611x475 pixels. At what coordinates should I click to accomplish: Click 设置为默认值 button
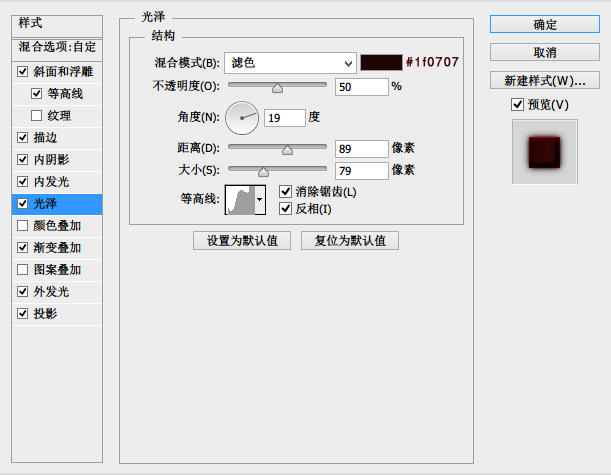pyautogui.click(x=242, y=240)
